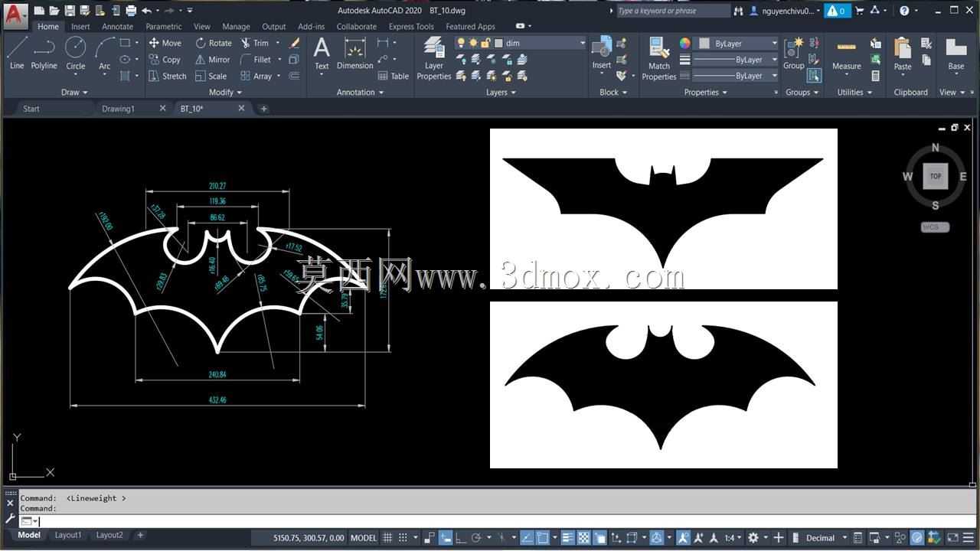Click the Copy command in Modify
980x551 pixels.
tap(165, 59)
